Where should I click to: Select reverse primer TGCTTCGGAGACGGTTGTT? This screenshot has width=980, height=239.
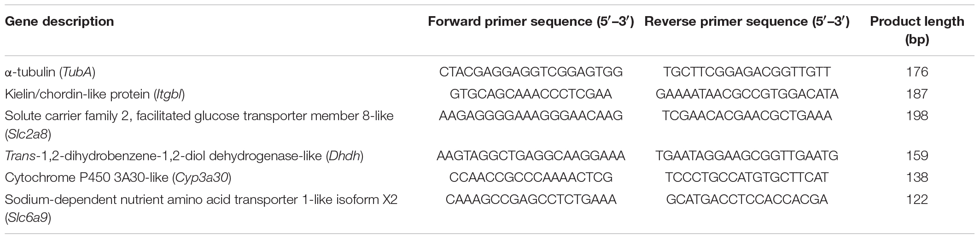pyautogui.click(x=747, y=72)
